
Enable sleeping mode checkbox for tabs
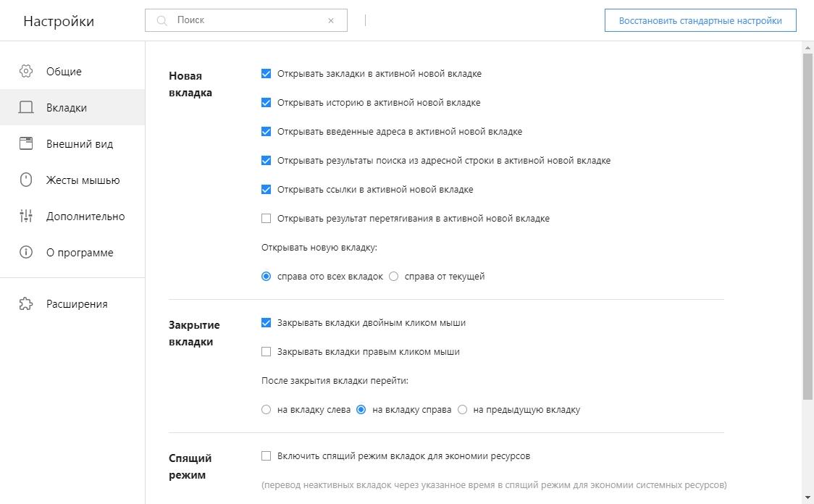pyautogui.click(x=267, y=456)
